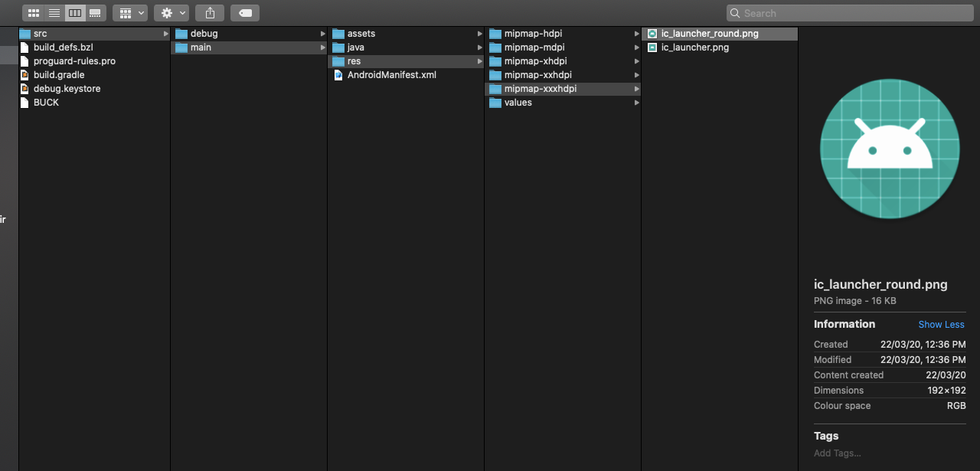The width and height of the screenshot is (980, 471).
Task: Select the mipmap-xxxhdpi folder
Action: [563, 89]
